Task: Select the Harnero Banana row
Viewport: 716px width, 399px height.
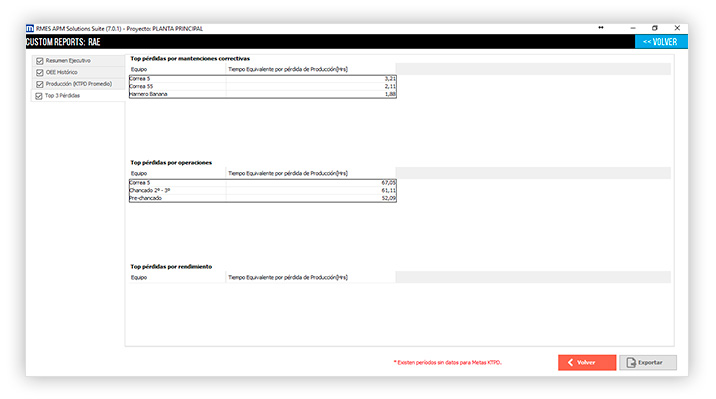Action: click(263, 94)
